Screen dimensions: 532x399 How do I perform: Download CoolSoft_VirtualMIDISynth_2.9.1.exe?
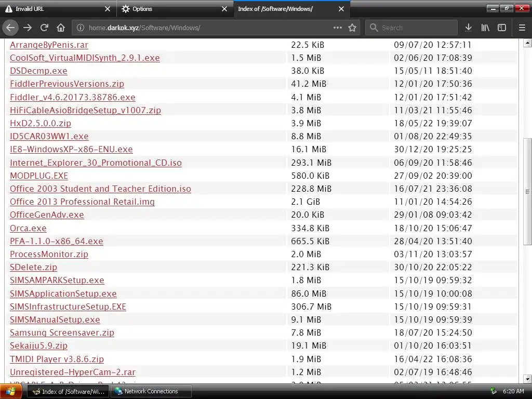pos(85,58)
